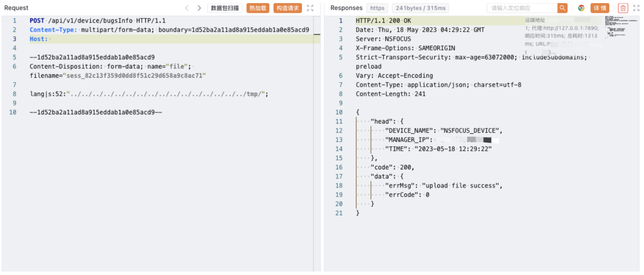Open the 详情 details button
Image resolution: width=644 pixels, height=275 pixels.
tap(600, 8)
